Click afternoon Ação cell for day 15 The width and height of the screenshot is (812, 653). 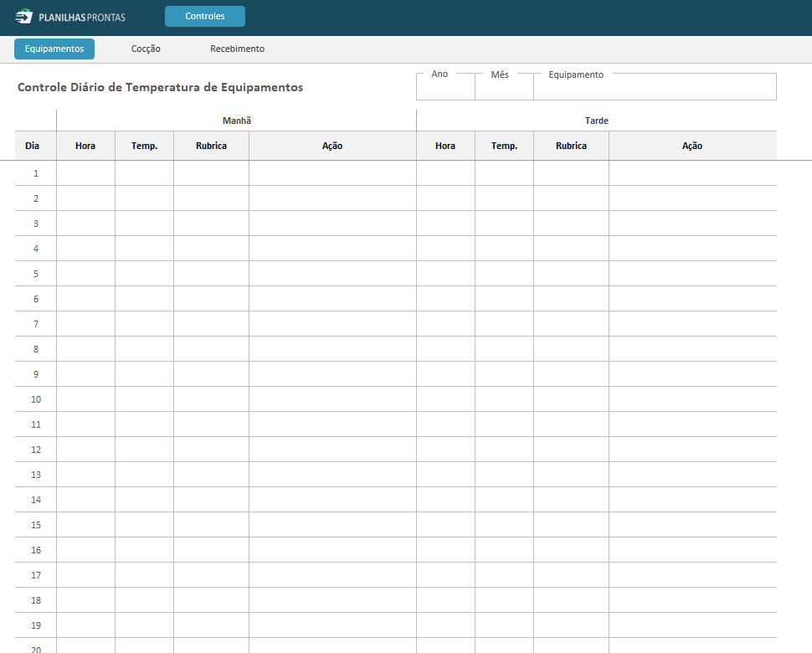coord(692,525)
